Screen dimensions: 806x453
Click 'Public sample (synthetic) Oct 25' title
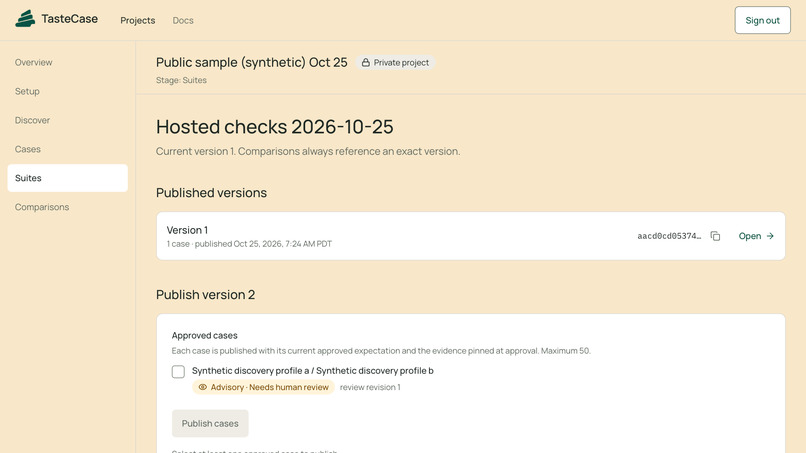252,62
